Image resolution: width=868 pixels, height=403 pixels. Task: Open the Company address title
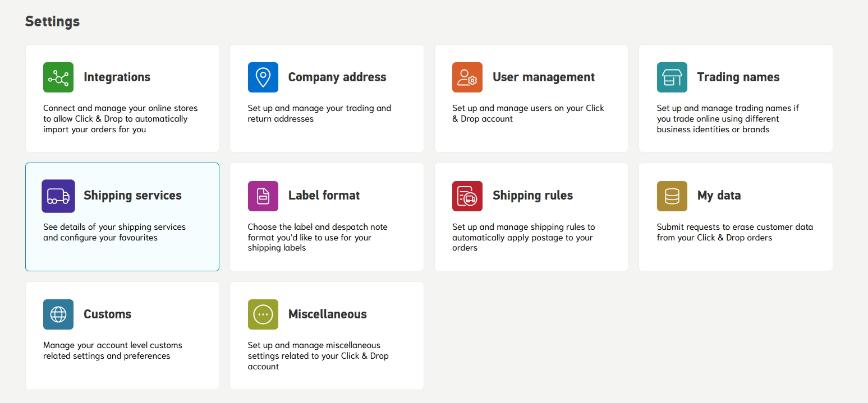[x=337, y=77]
